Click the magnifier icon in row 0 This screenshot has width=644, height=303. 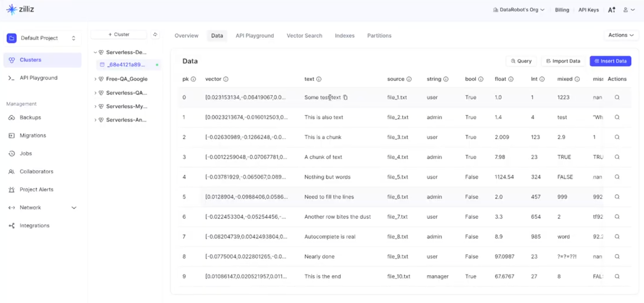617,97
